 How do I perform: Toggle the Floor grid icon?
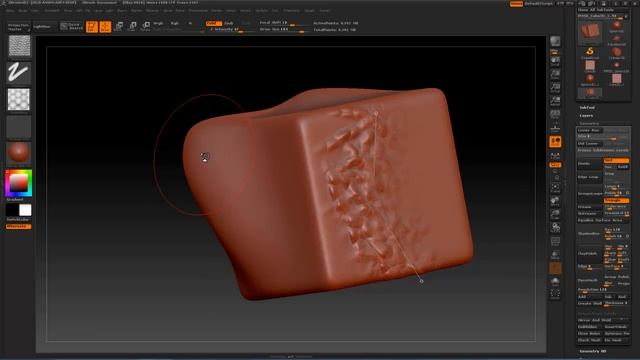click(x=555, y=128)
